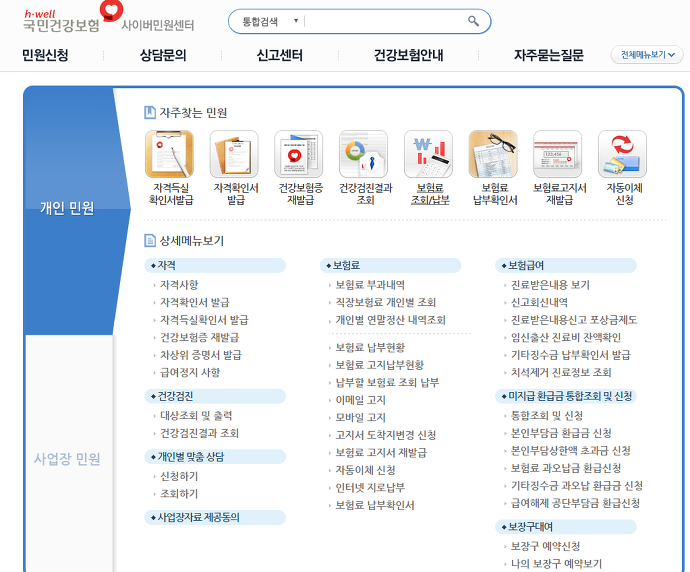Open the 자격 category header
690x572 pixels.
point(215,265)
